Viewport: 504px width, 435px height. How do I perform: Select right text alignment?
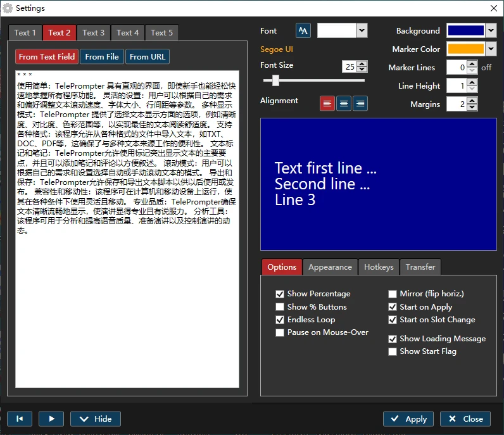[360, 103]
